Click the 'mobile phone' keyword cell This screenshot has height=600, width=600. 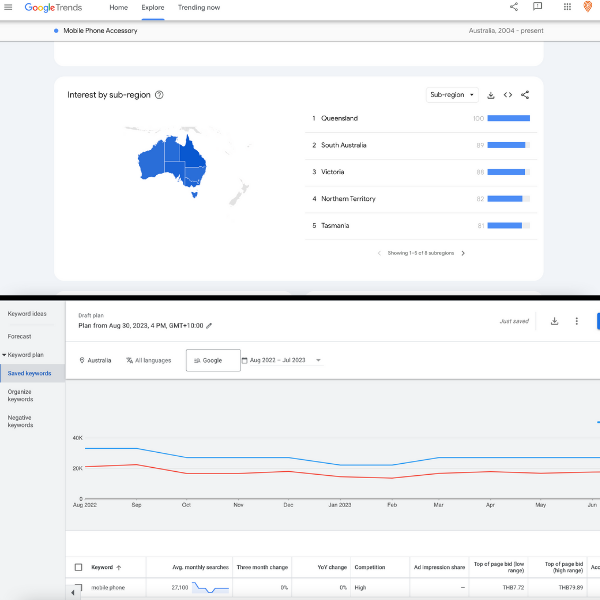[108, 587]
